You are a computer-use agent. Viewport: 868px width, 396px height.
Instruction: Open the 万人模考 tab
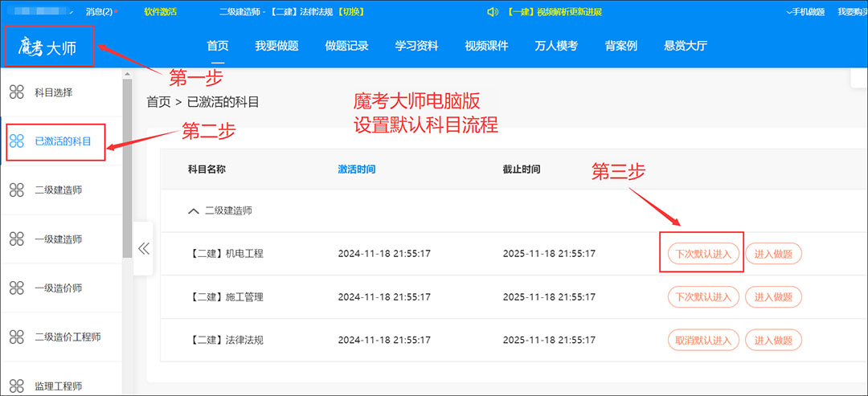[556, 46]
